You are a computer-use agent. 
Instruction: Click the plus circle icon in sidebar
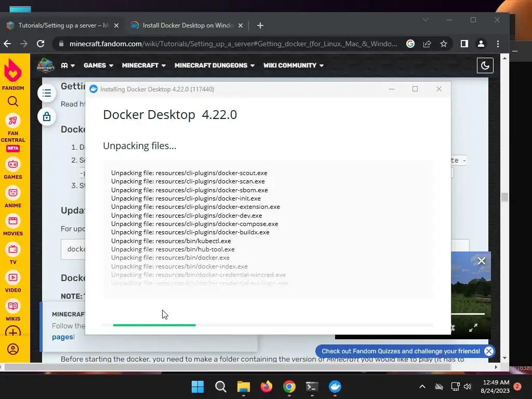click(13, 331)
